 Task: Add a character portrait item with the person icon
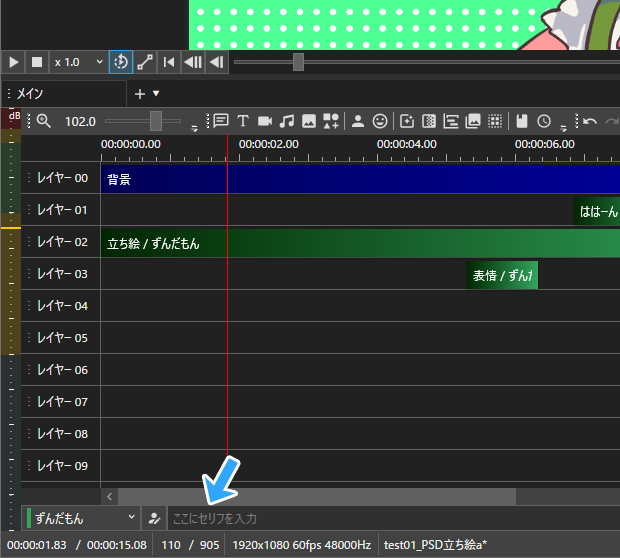(358, 121)
